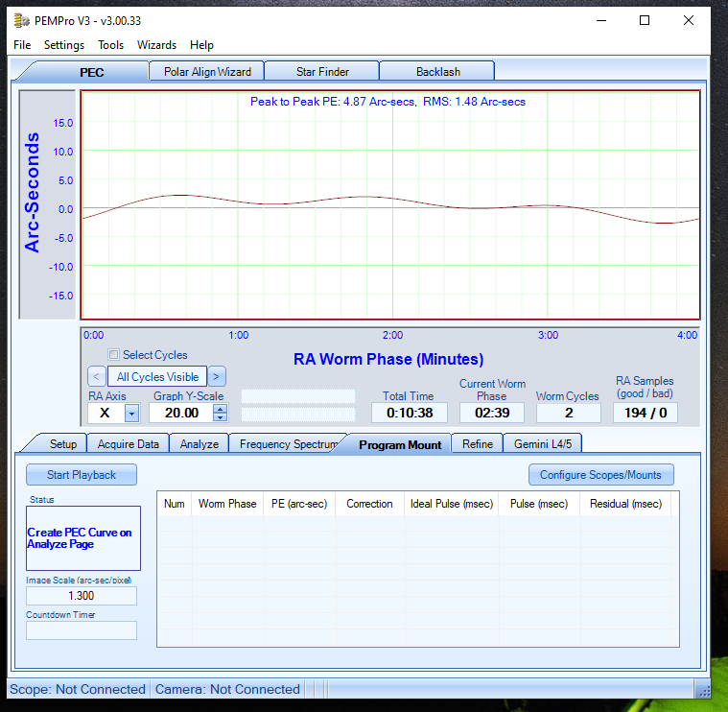Click the Configure Scopes/Mounts button
Viewport: 728px width, 712px height.
coord(600,475)
